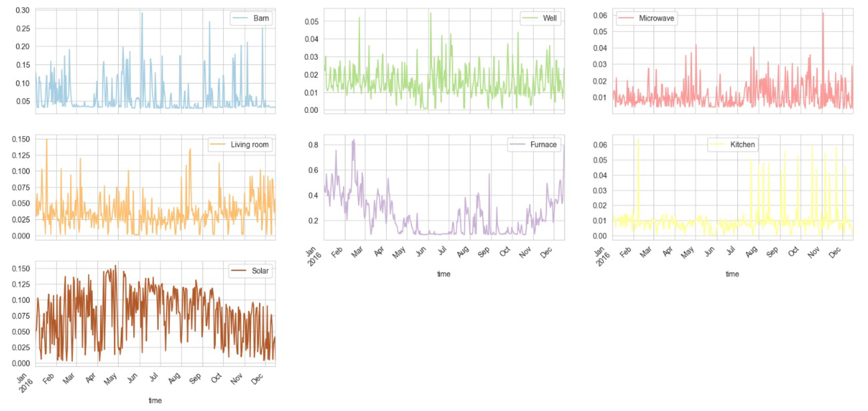Click the Kitchen legend entry
The width and height of the screenshot is (868, 411).
pos(742,144)
